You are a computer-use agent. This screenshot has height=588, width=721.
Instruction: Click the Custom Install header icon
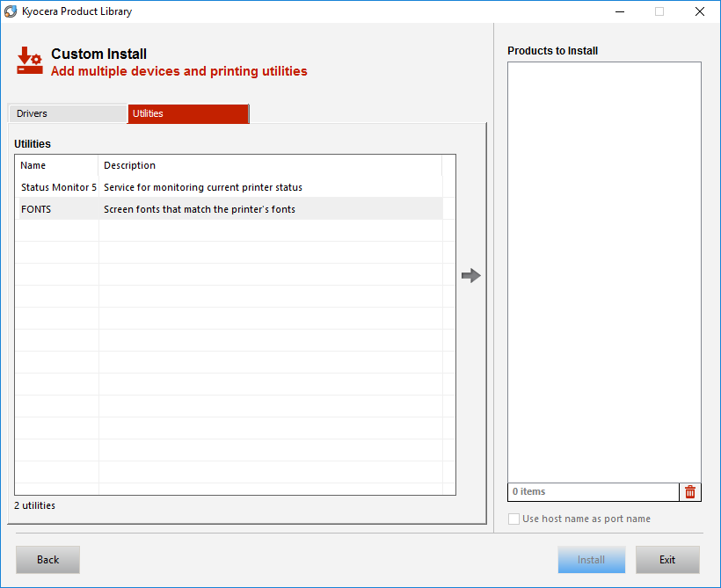tap(29, 60)
